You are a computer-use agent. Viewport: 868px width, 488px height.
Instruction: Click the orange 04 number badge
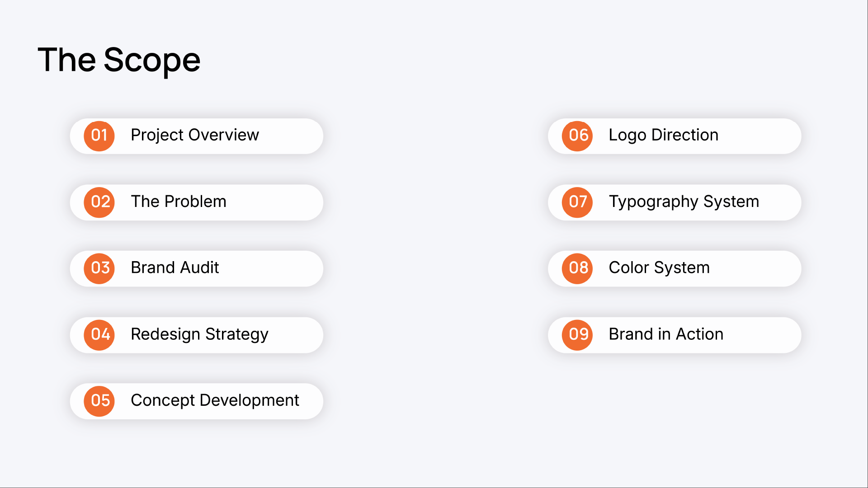pyautogui.click(x=99, y=335)
